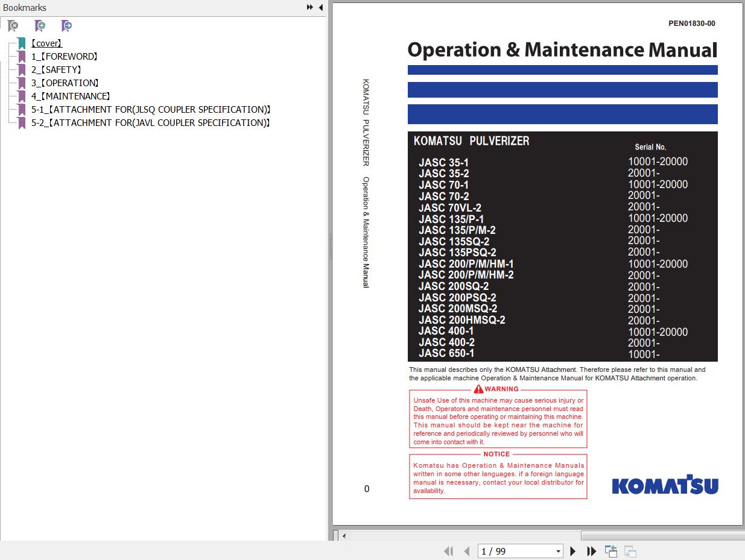
Task: Click the model line JASC 35-1
Action: click(x=443, y=162)
